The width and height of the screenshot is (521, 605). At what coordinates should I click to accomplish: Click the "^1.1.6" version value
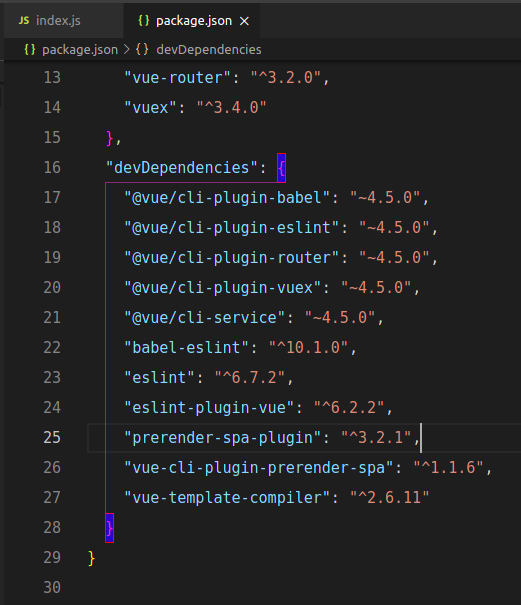pos(448,468)
